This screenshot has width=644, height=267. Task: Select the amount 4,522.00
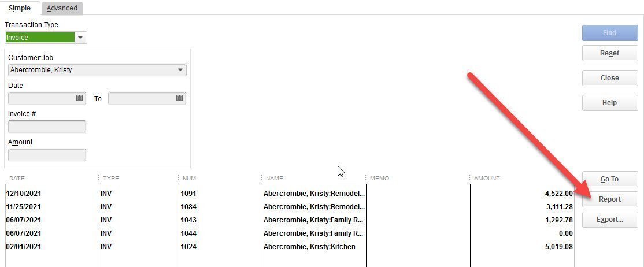[558, 194]
